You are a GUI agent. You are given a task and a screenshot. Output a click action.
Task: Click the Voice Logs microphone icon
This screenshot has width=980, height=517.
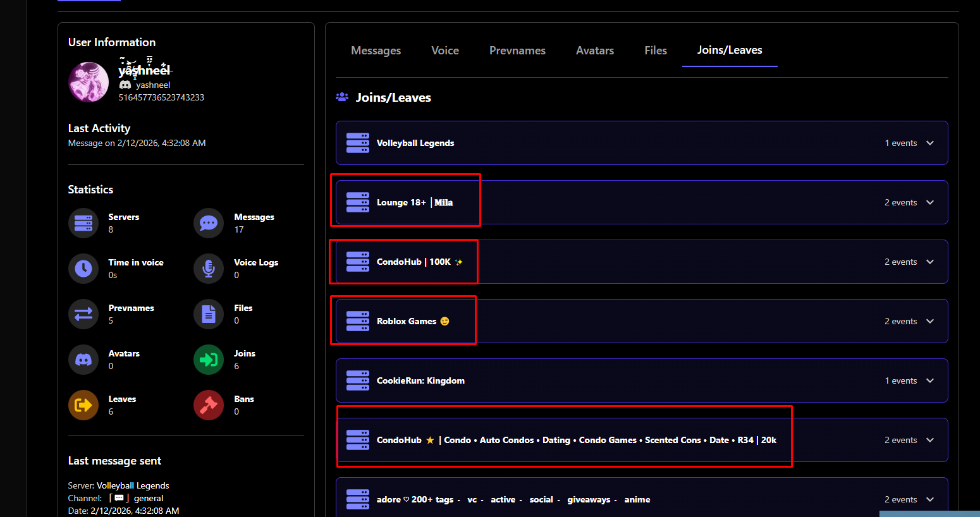[209, 269]
